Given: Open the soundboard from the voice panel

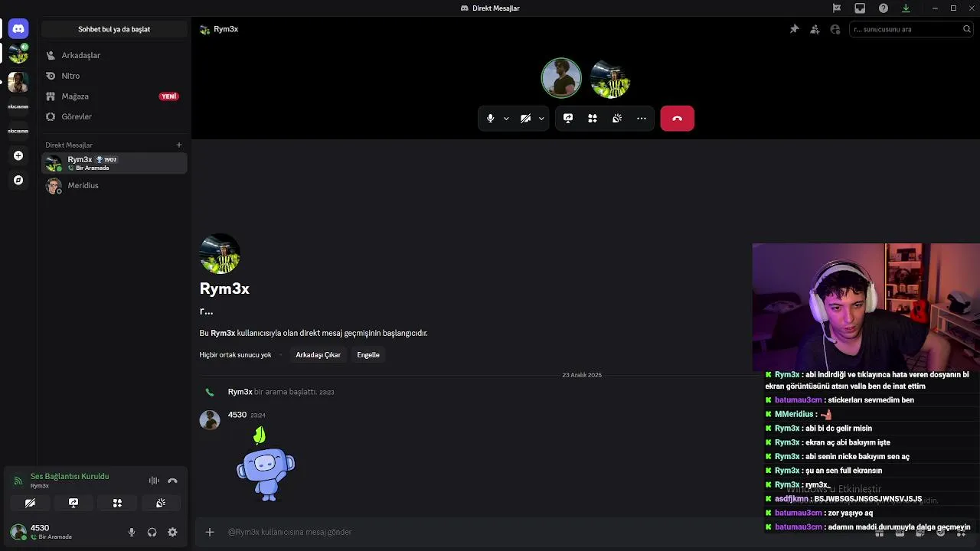Looking at the screenshot, I should [161, 503].
